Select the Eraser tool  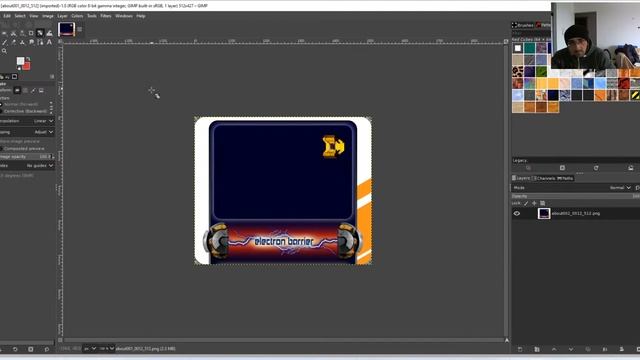click(x=13, y=42)
